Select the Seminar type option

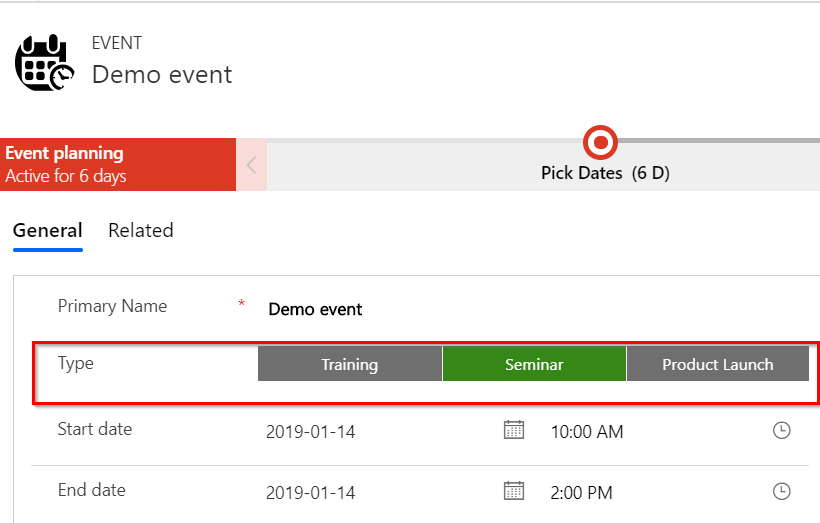coord(534,364)
